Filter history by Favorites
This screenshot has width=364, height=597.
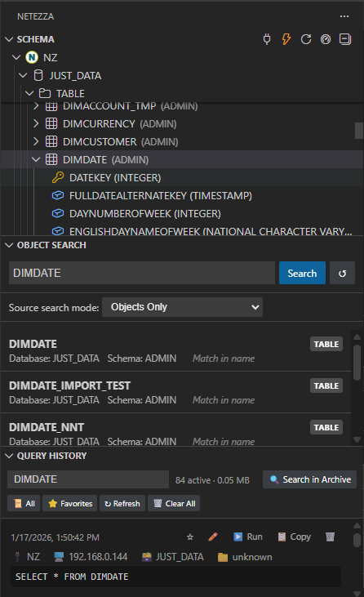(70, 503)
